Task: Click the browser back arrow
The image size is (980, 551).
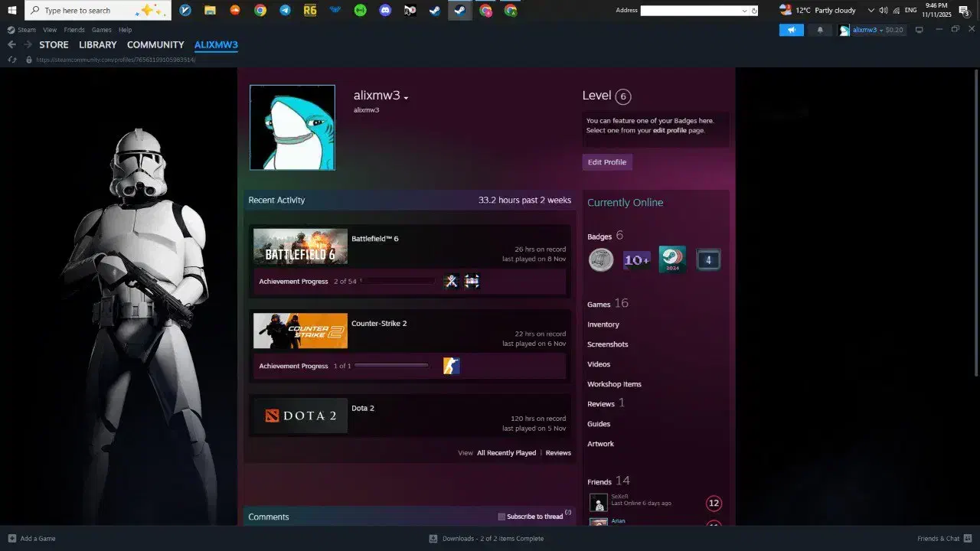Action: point(11,45)
